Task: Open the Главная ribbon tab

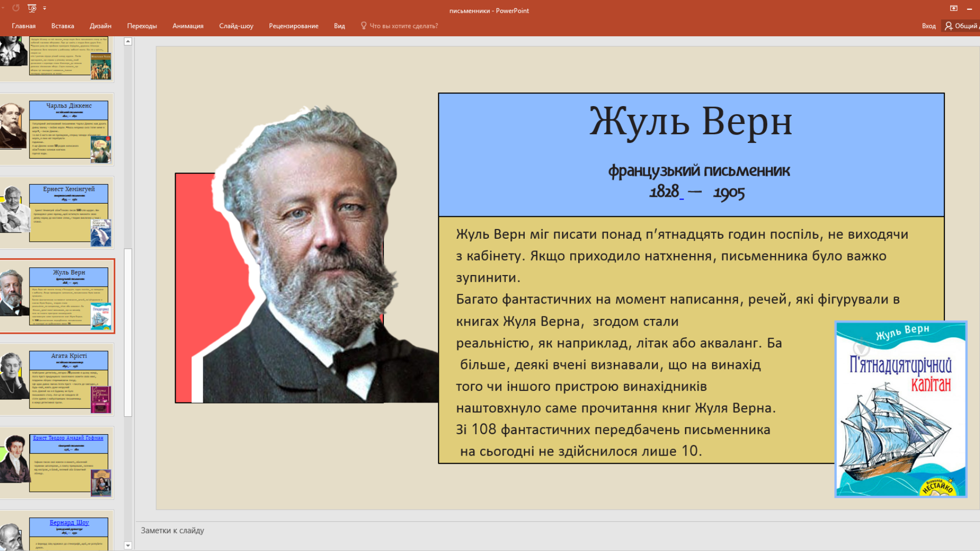Action: (23, 26)
